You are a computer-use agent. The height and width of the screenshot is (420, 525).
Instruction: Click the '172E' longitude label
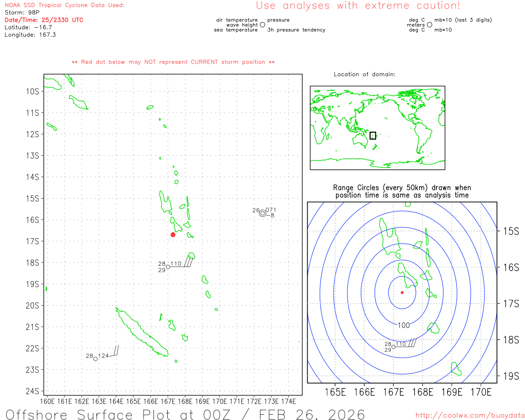(254, 402)
